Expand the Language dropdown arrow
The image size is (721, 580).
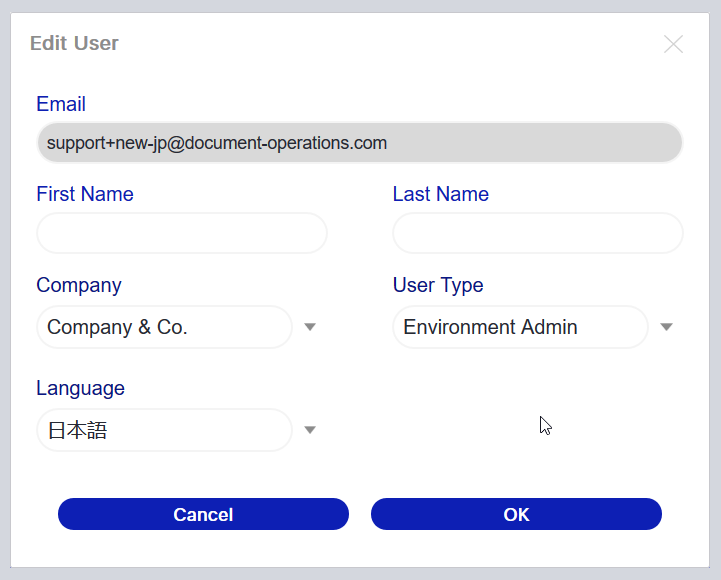pyautogui.click(x=310, y=430)
